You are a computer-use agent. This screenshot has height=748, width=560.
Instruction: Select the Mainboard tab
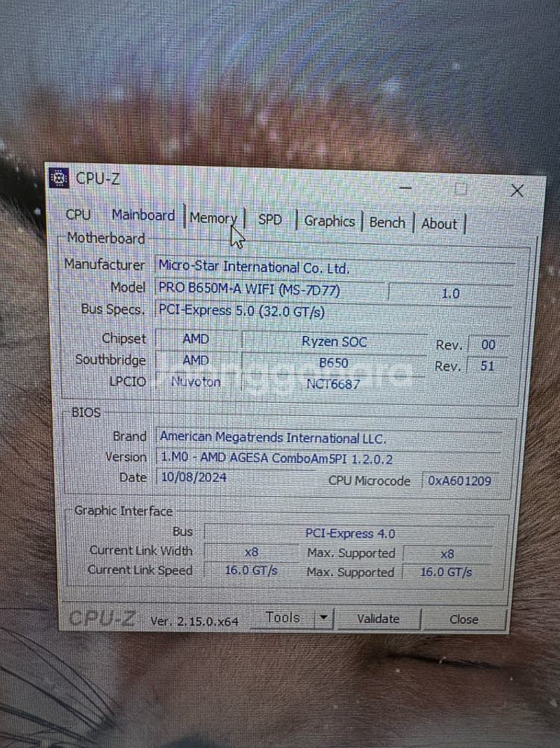point(143,216)
